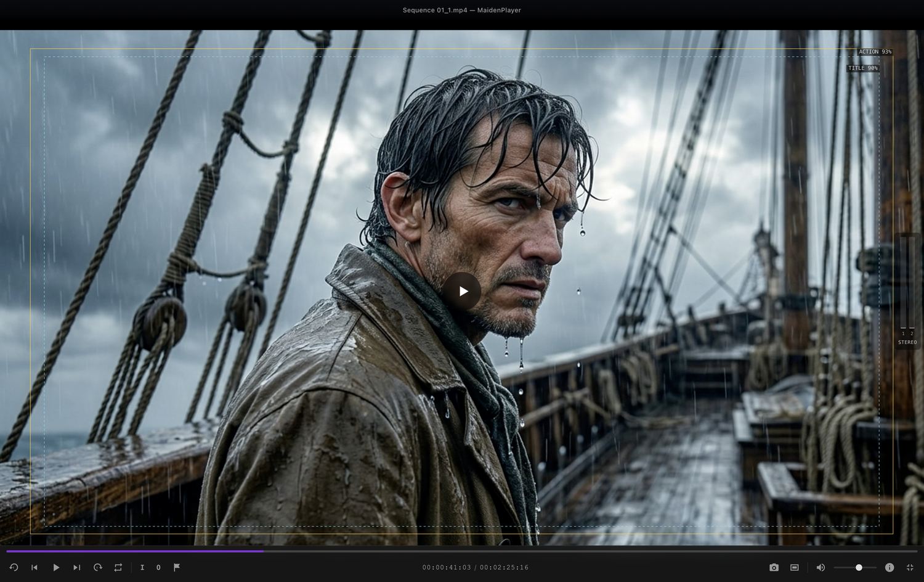
Task: Take a snapshot with the camera icon
Action: coord(774,567)
